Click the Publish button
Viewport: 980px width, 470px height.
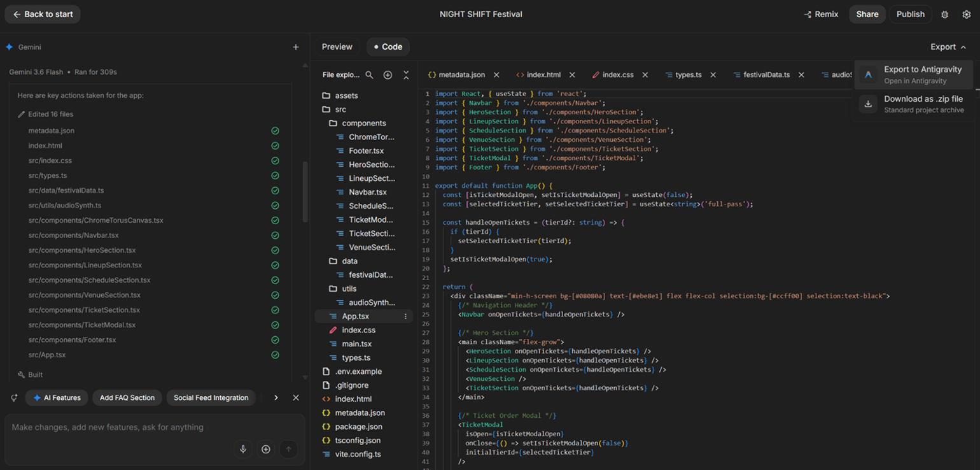point(910,14)
